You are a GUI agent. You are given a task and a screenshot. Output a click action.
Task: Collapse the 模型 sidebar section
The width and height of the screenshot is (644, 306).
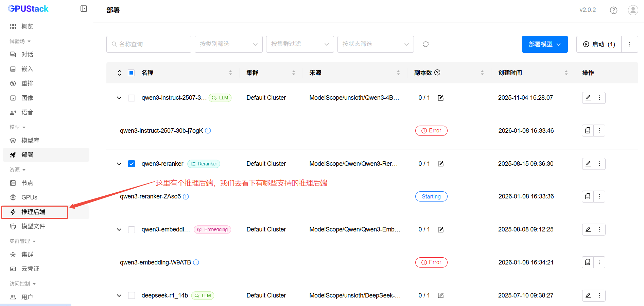[18, 127]
